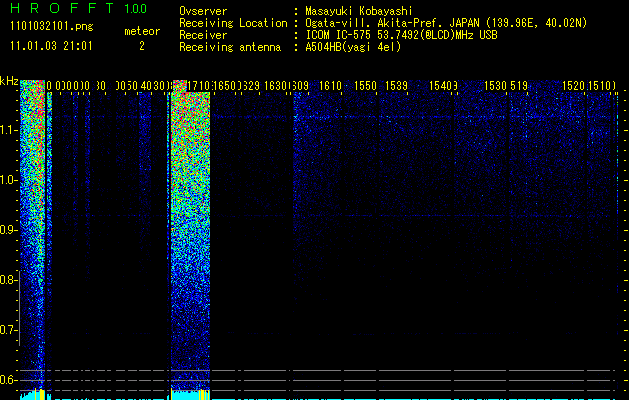Click the 519 time marker

click(x=519, y=86)
